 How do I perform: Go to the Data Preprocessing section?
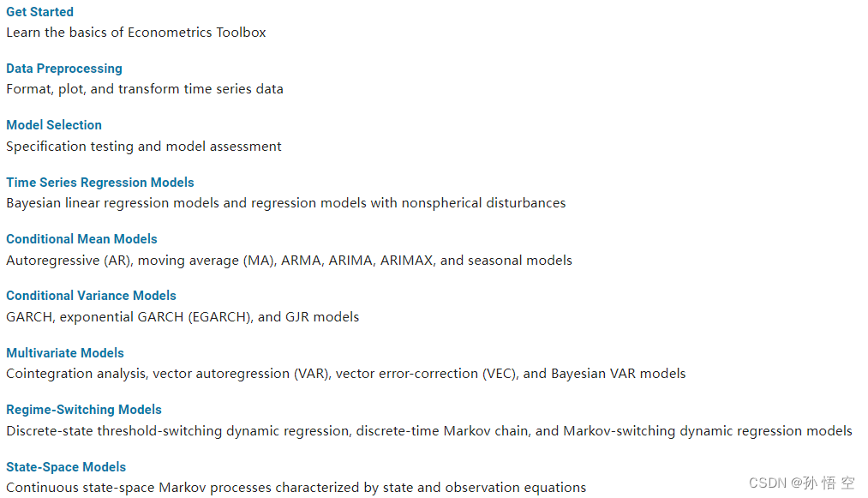[x=64, y=68]
